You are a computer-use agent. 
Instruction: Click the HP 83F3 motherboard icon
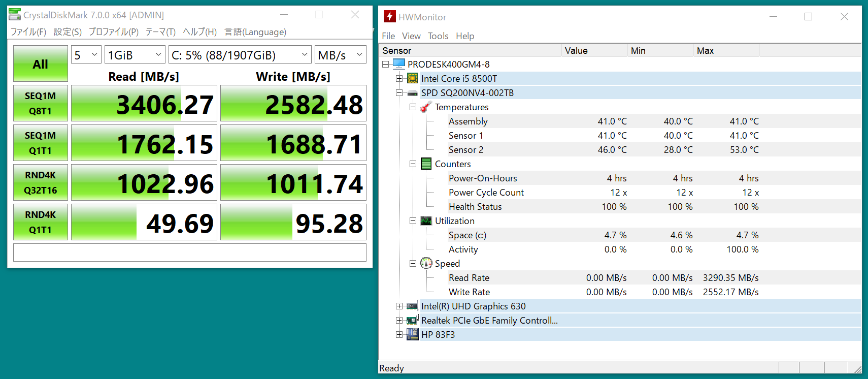(413, 335)
